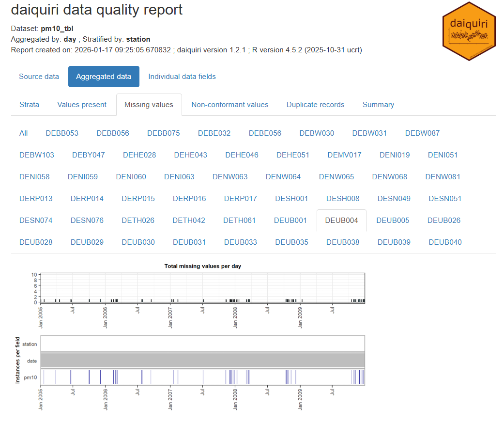
Task: Select the Missing values tab
Action: coord(149,105)
